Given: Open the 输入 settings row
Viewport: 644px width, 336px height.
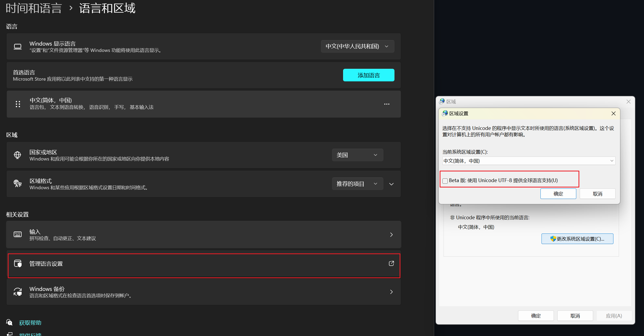Looking at the screenshot, I should coord(204,235).
